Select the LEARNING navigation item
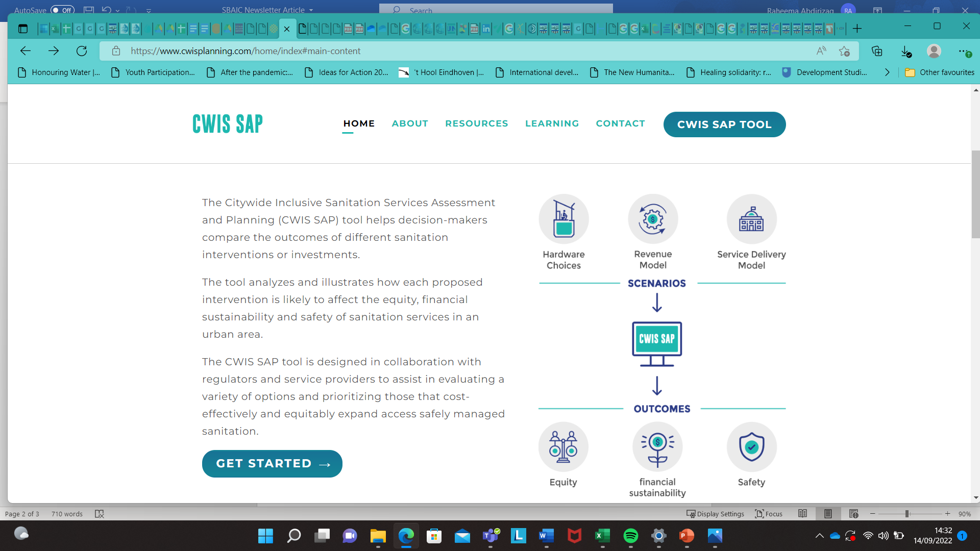 pos(552,123)
